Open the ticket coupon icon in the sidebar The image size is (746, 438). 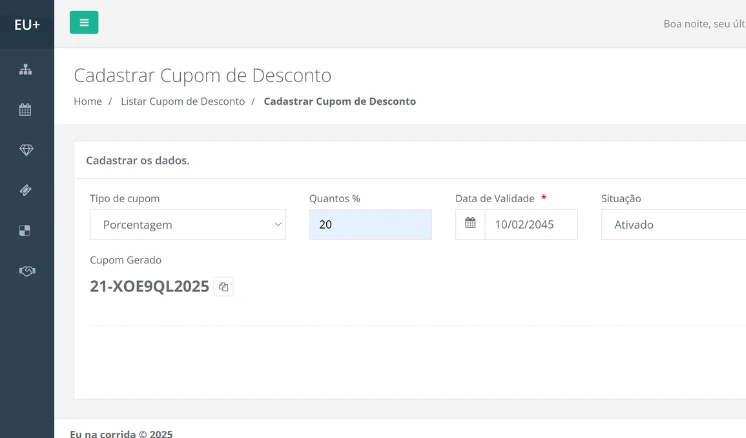26,190
